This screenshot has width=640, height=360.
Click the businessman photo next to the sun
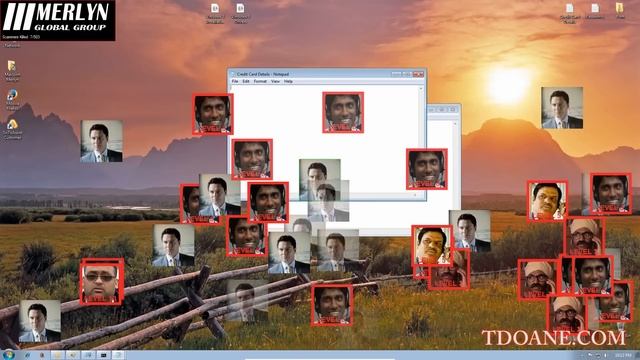[562, 108]
